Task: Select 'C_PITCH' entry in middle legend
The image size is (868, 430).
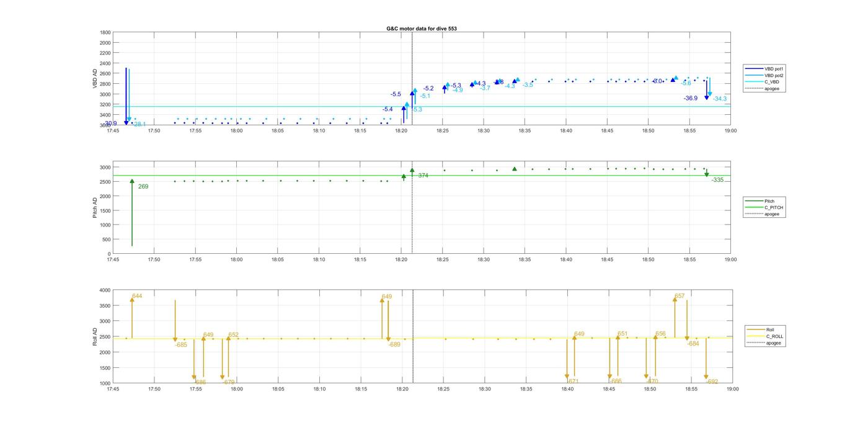Action: 774,207
